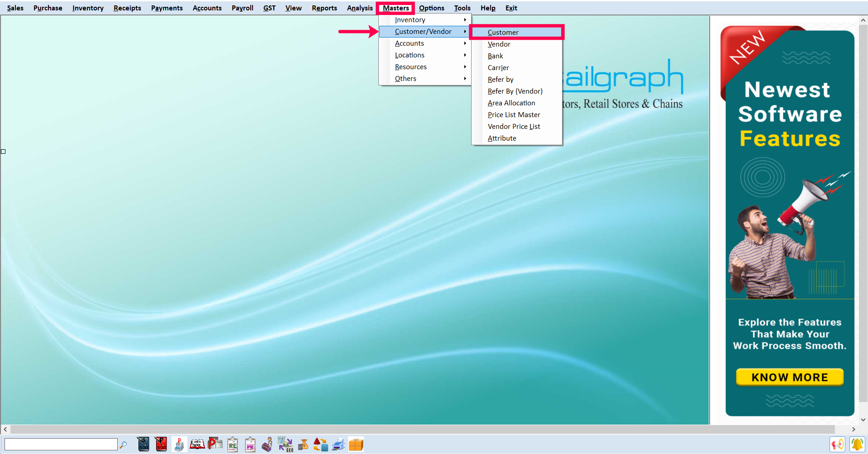Click the bank transfer arrows icon
This screenshot has width=868, height=454.
point(286,445)
